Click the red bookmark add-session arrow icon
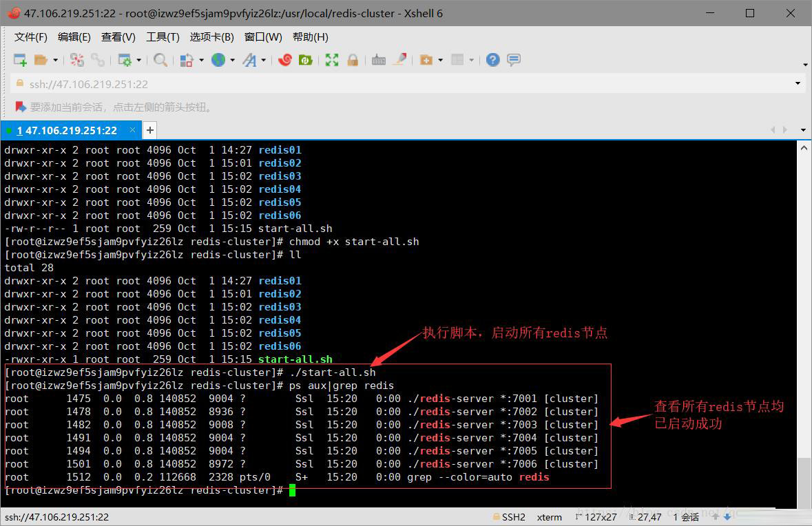 point(21,107)
